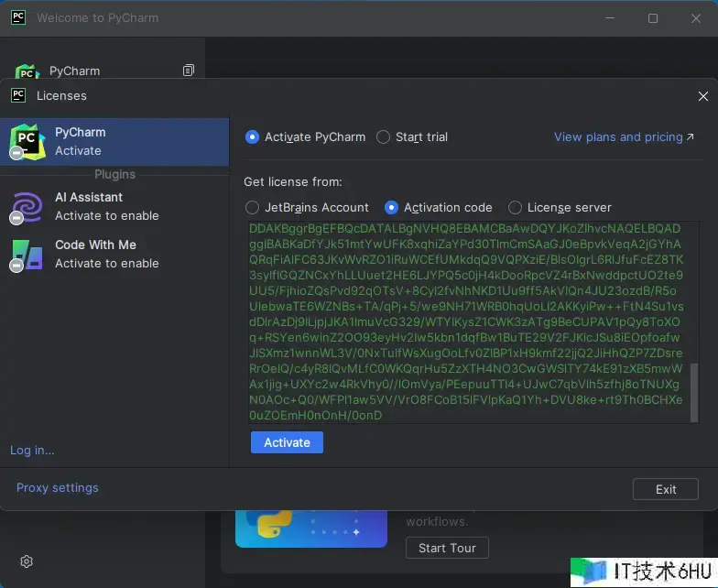Open the Proxy settings link
This screenshot has width=718, height=588.
coord(58,488)
